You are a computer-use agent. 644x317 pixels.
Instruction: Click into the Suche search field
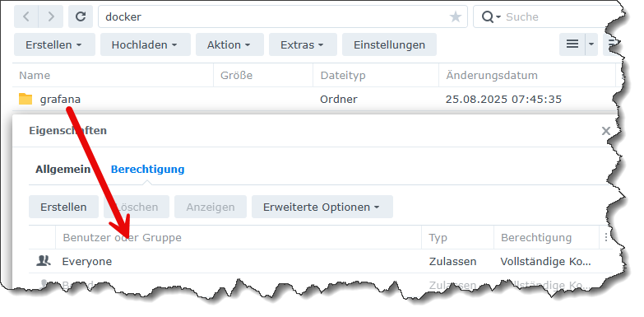tap(554, 16)
